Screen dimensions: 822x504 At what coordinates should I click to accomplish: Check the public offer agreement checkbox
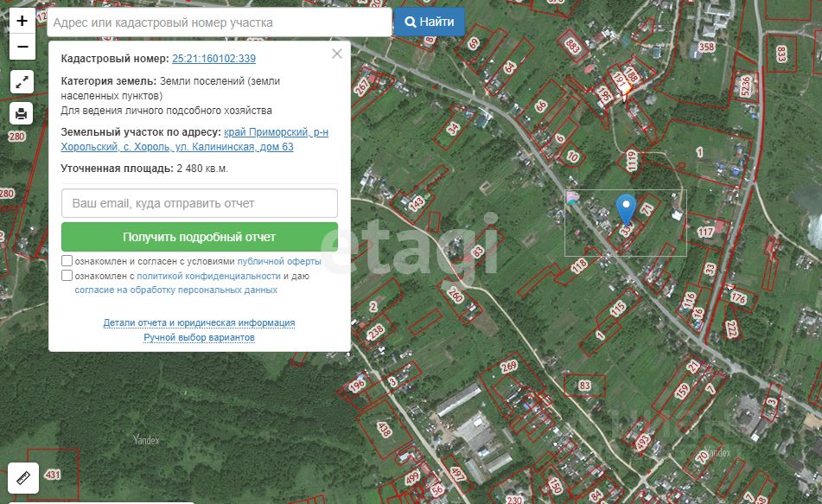click(67, 261)
